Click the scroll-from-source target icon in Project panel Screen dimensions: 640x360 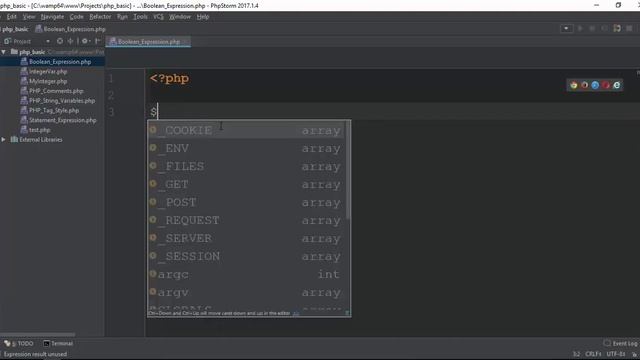click(x=60, y=41)
